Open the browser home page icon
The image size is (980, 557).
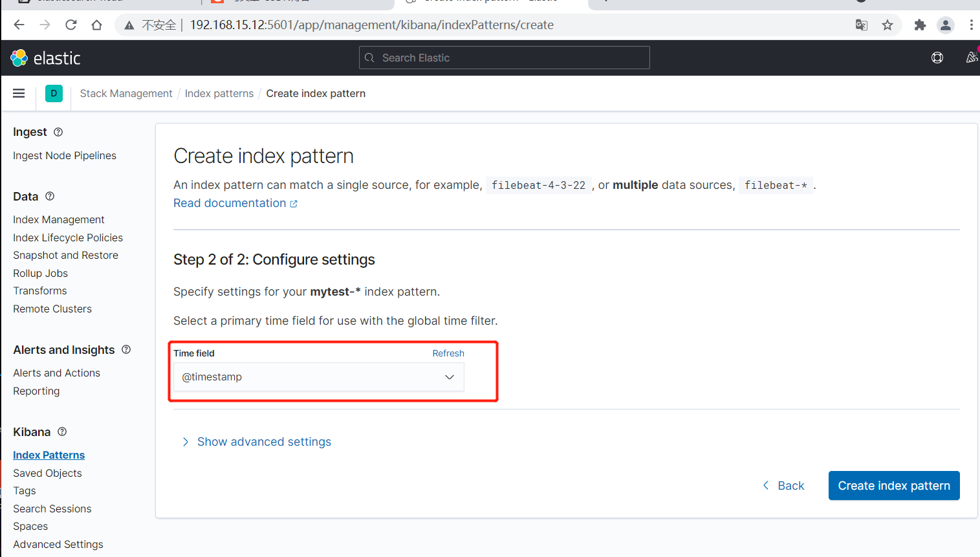click(x=97, y=25)
